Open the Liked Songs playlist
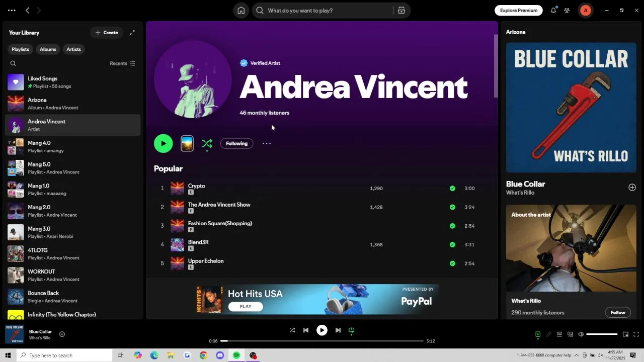Screen dimensions: 644x362 tap(73, 82)
